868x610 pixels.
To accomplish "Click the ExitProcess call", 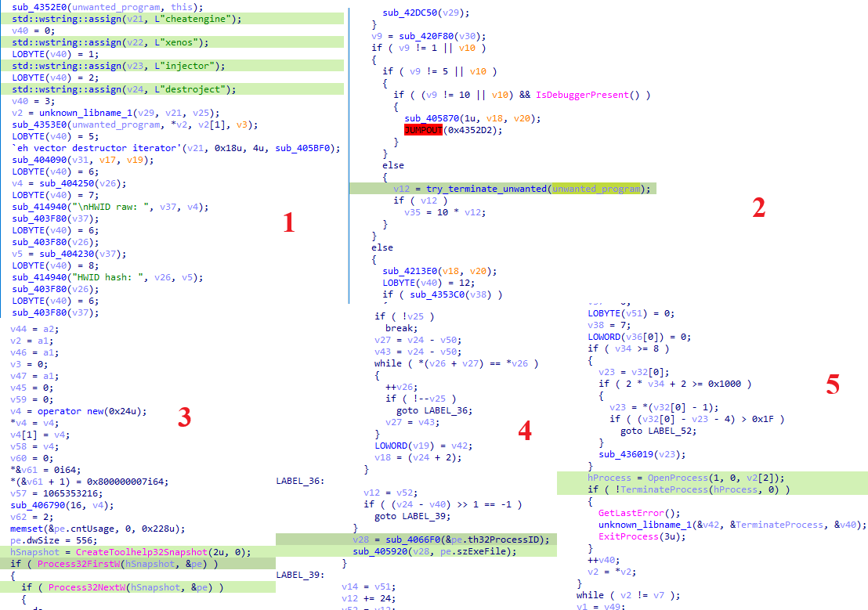I will click(627, 536).
